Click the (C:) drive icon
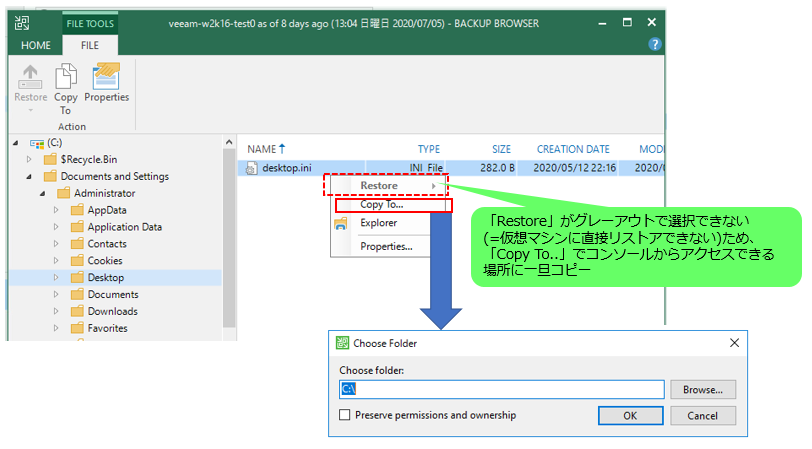The width and height of the screenshot is (812, 449). click(37, 143)
